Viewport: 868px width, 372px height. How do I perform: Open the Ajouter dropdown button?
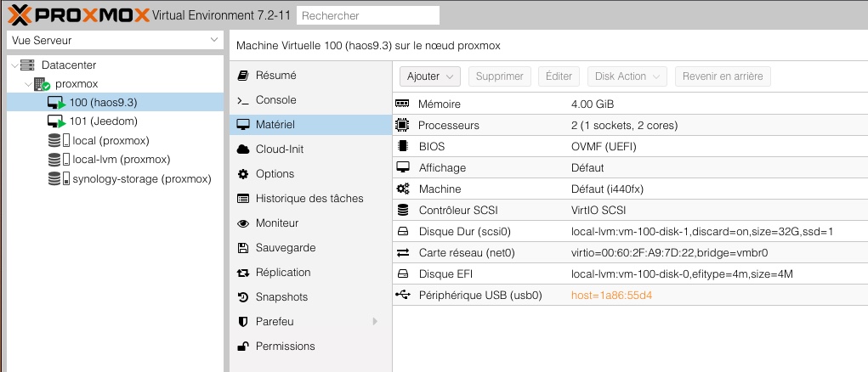[x=430, y=76]
